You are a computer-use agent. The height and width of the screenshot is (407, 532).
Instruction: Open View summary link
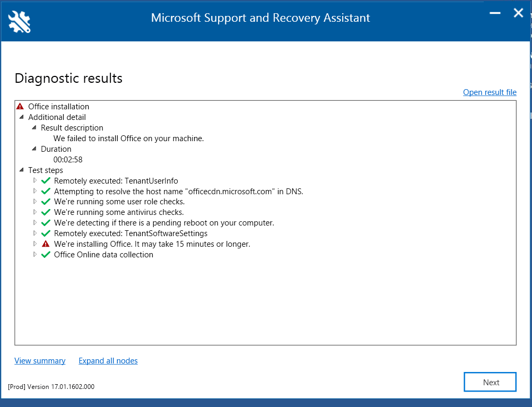40,361
